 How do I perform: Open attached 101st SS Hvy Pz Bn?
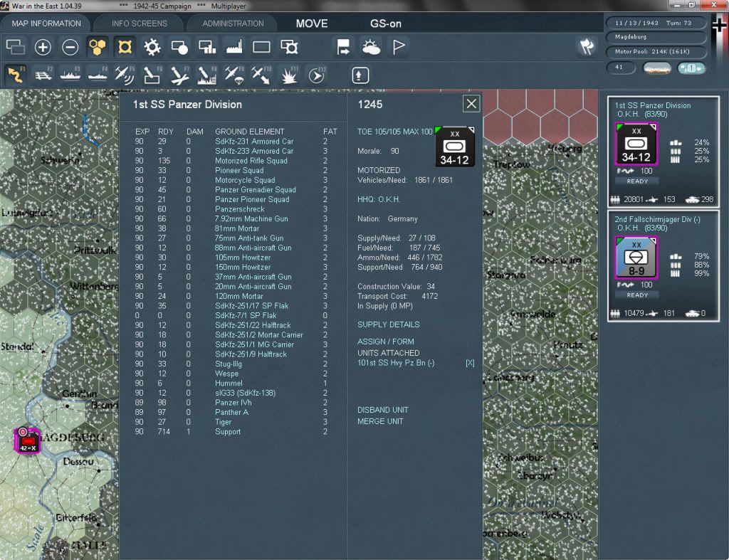(x=396, y=363)
